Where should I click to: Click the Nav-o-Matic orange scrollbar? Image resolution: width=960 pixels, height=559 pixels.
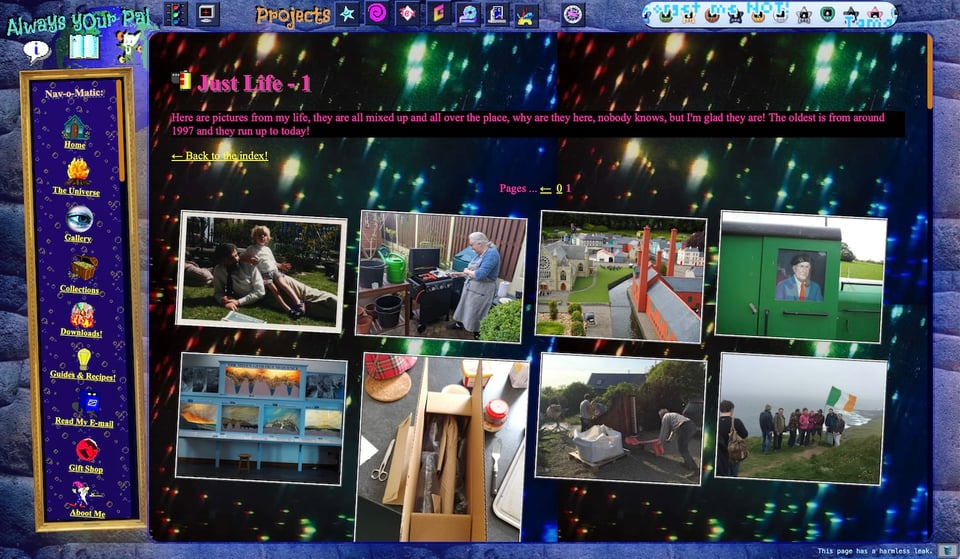(x=121, y=131)
